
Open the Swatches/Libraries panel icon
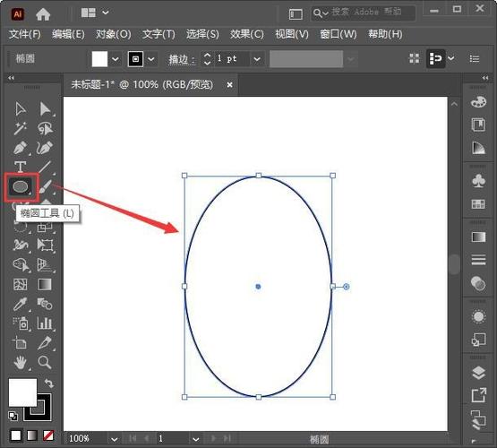(x=478, y=125)
